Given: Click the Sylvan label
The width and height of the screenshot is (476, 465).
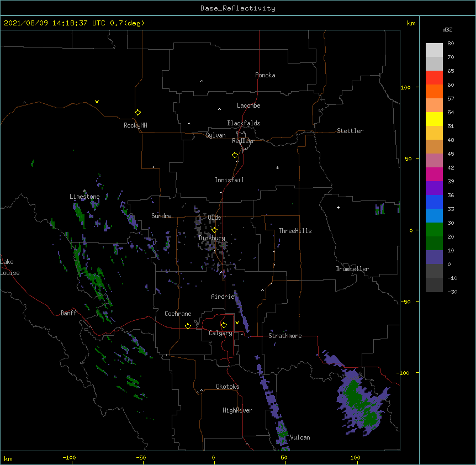Looking at the screenshot, I should [215, 135].
